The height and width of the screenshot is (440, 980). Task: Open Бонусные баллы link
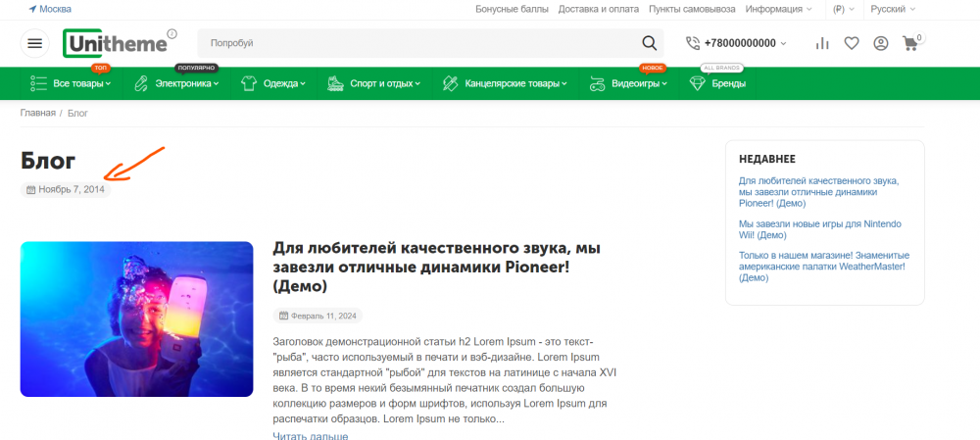512,10
